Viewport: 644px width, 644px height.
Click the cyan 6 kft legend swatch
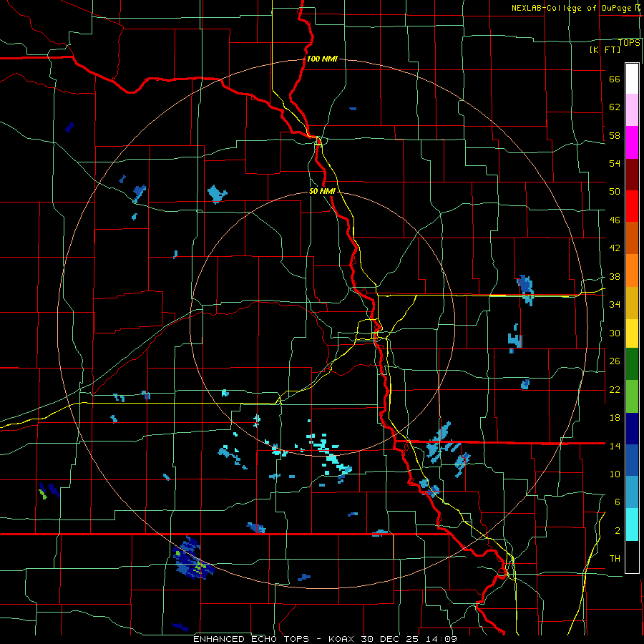632,525
